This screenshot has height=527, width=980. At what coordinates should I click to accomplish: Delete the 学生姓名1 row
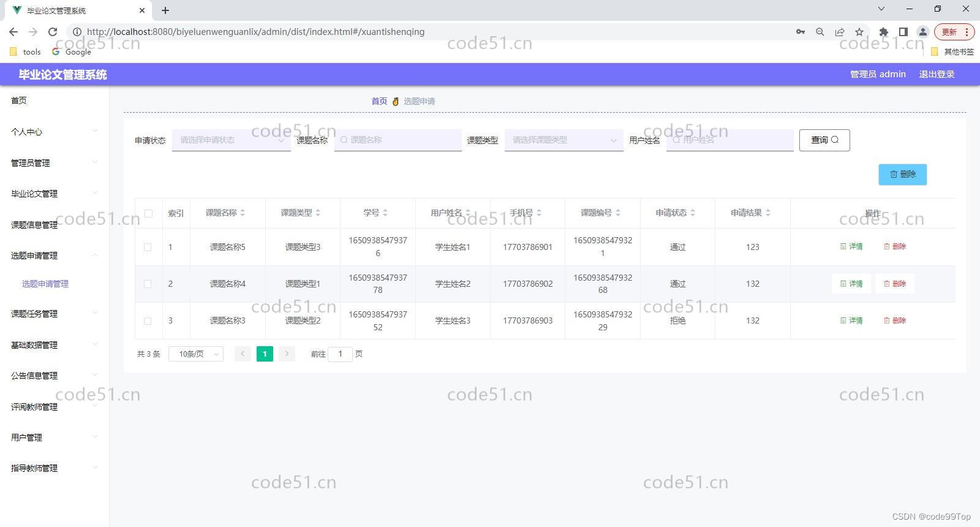pyautogui.click(x=895, y=246)
